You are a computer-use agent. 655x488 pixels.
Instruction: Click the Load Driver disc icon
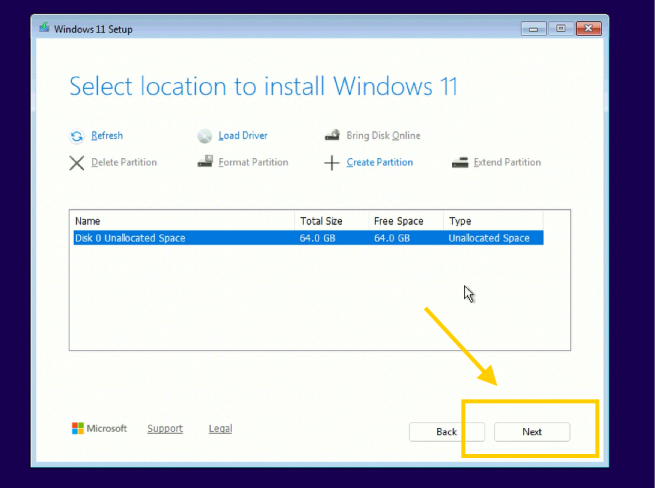point(205,136)
